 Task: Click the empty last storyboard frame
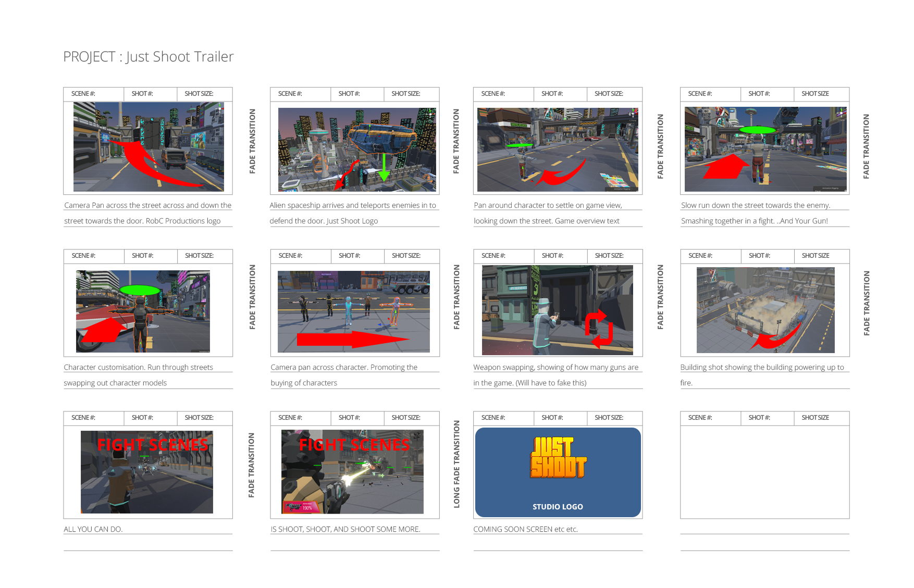point(764,472)
